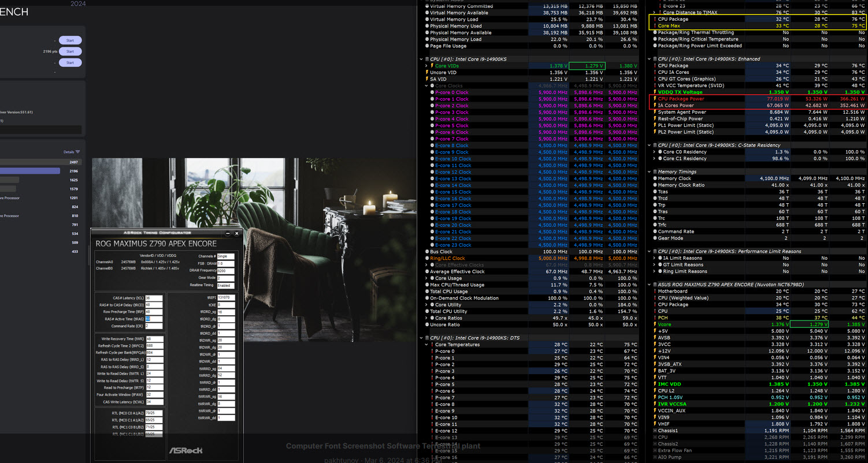Viewport: 868px width, 463px height.
Task: Click the chip icon of the Memory Timings section
Action: point(655,172)
